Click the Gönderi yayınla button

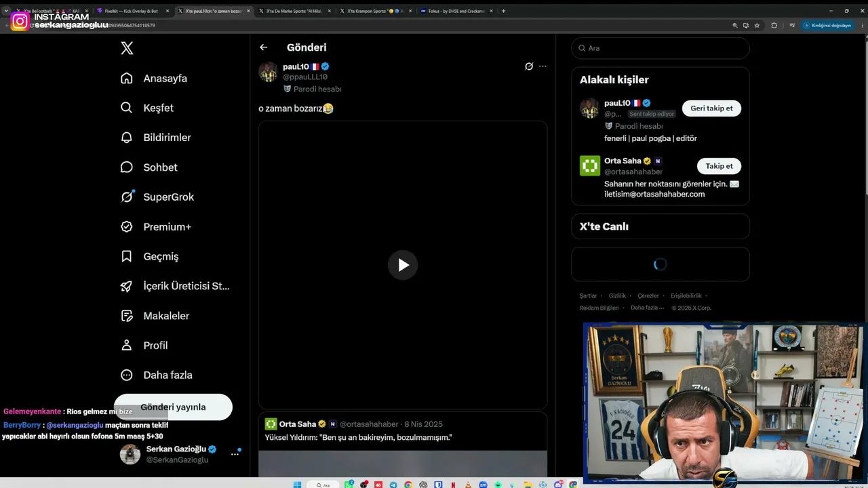point(173,407)
